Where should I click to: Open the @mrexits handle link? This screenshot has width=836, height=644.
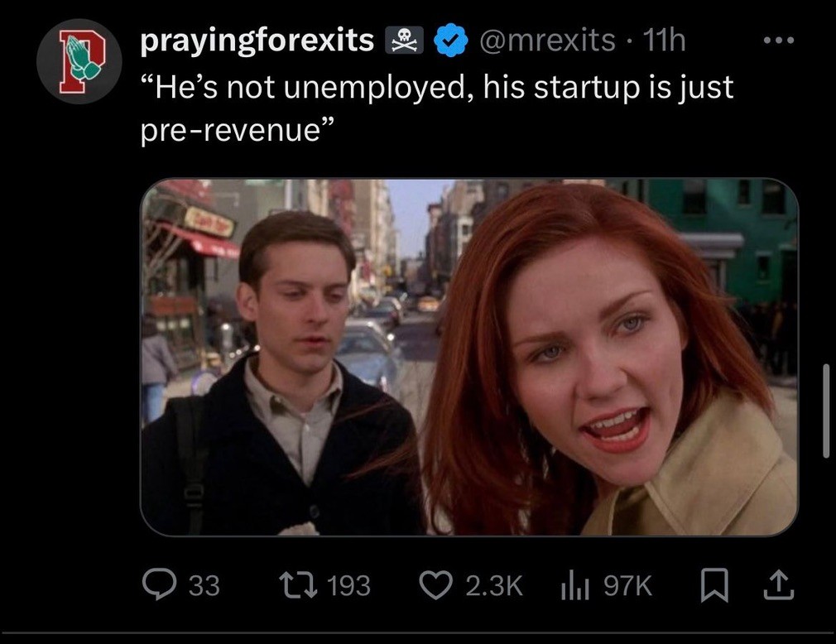(545, 40)
